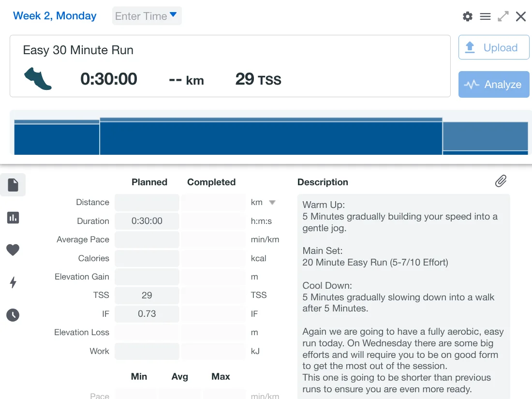This screenshot has height=399, width=532.
Task: Click the Week 2, Monday date link
Action: point(55,16)
